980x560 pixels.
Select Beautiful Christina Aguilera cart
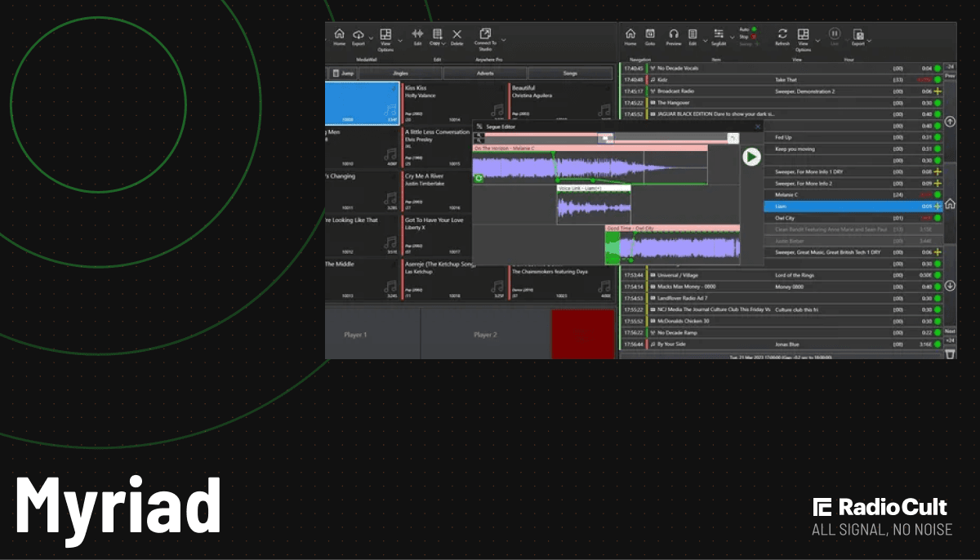click(561, 102)
